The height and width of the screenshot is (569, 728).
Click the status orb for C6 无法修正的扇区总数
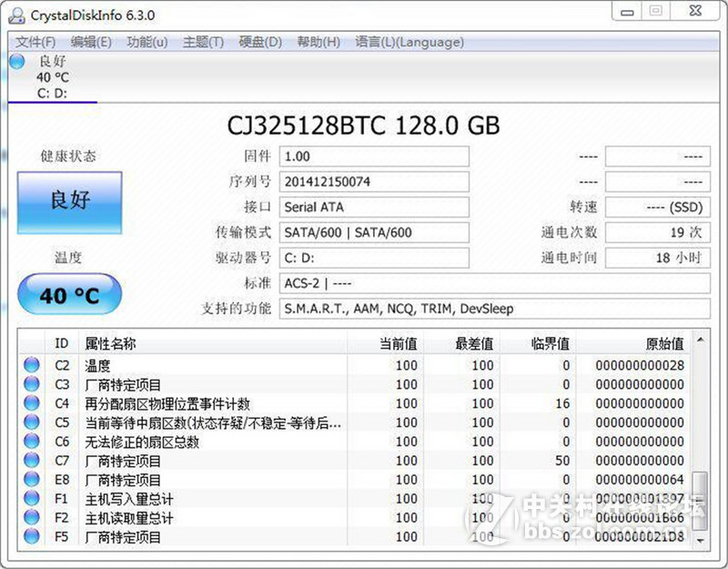click(32, 441)
